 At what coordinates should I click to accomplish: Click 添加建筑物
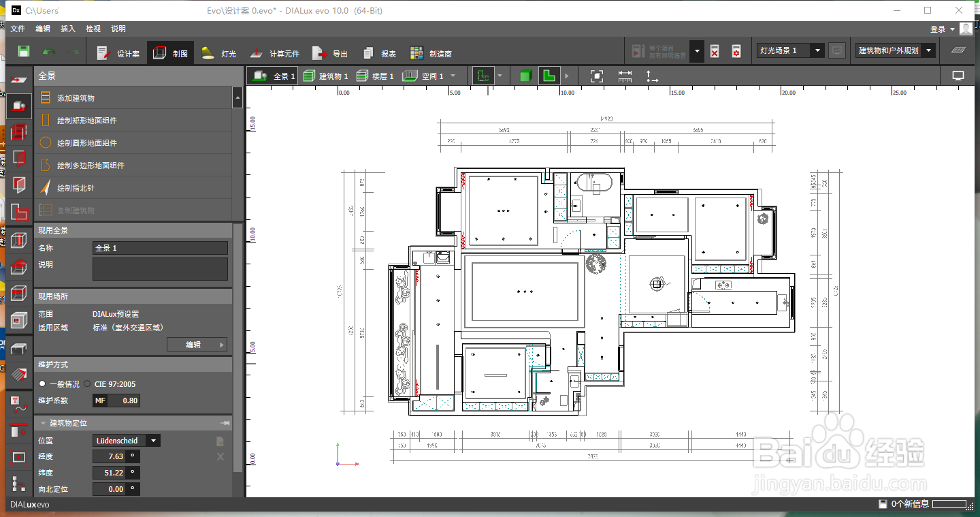point(133,98)
